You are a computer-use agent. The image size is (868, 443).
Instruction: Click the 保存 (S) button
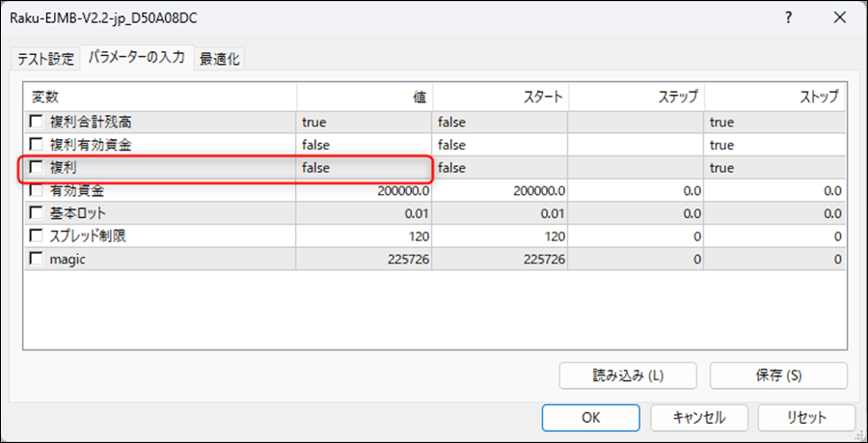point(778,375)
